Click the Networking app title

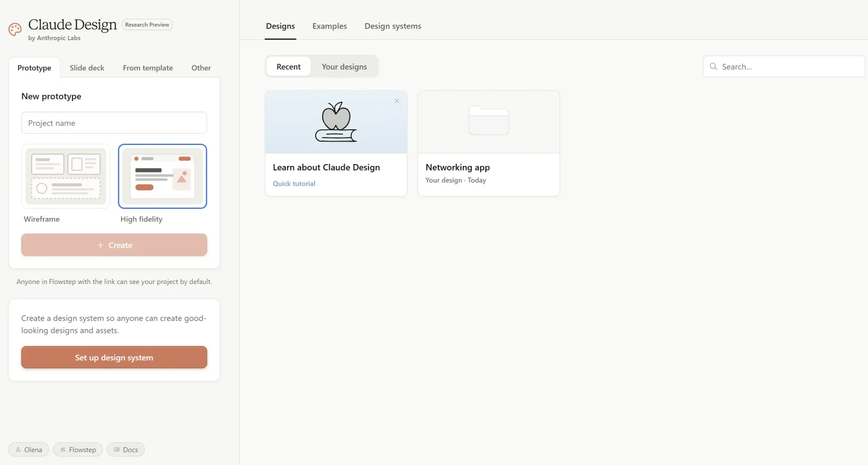(x=457, y=168)
